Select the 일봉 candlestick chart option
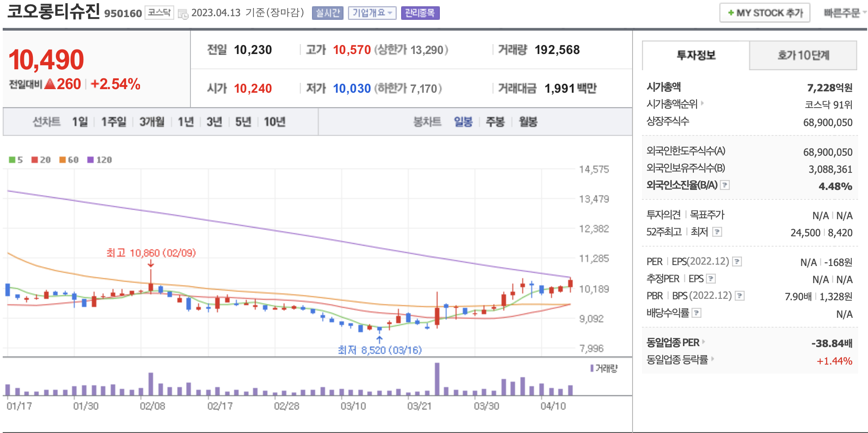Viewport: 868px width, 433px height. [463, 122]
